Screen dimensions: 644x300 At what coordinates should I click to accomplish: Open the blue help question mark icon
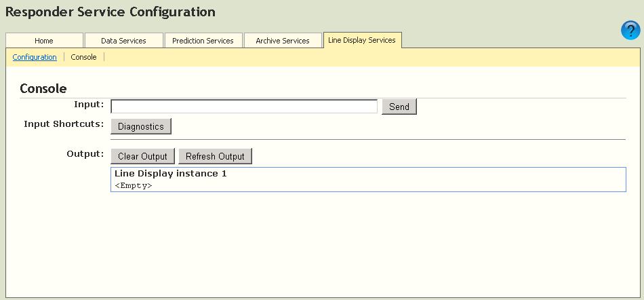630,31
